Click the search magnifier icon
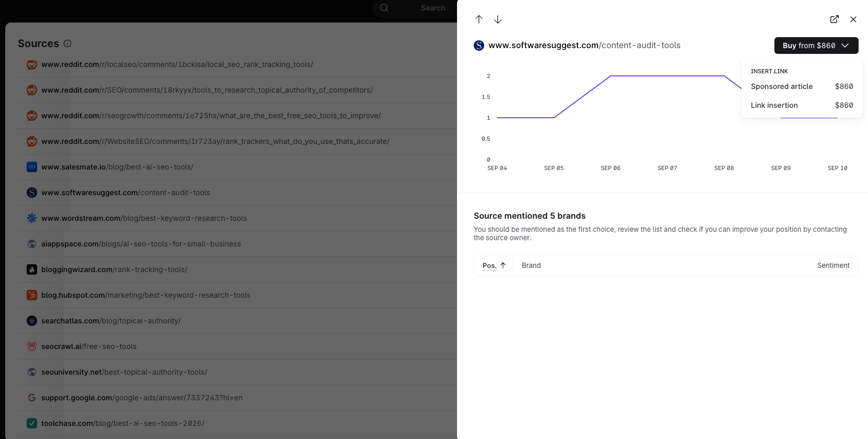 [x=384, y=8]
